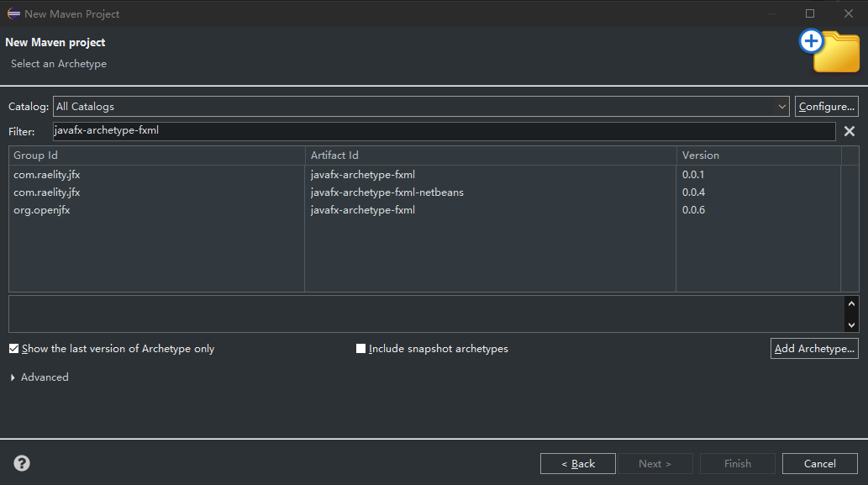Click the Configure button
The image size is (868, 485).
pos(827,106)
